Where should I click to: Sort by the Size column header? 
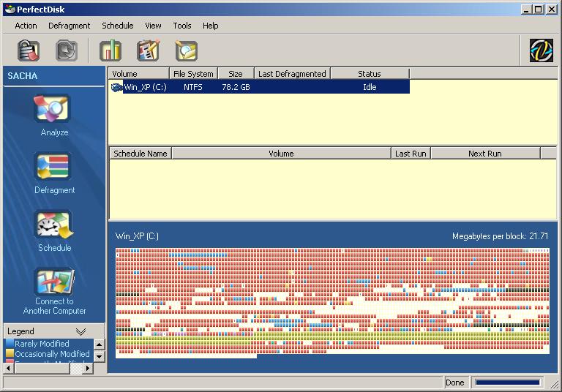pos(236,74)
